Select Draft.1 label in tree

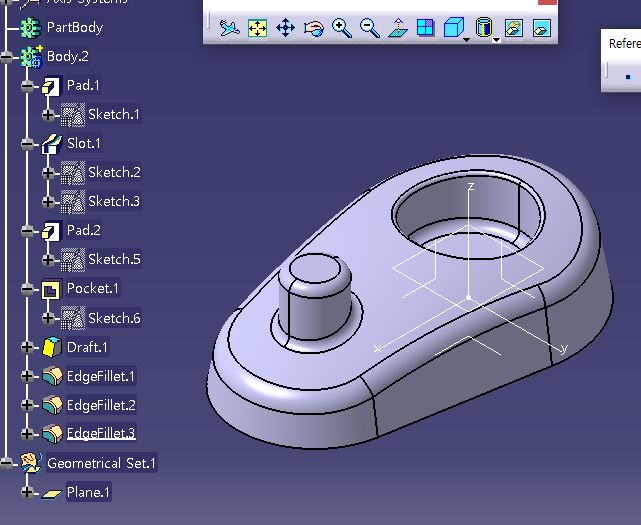point(87,347)
